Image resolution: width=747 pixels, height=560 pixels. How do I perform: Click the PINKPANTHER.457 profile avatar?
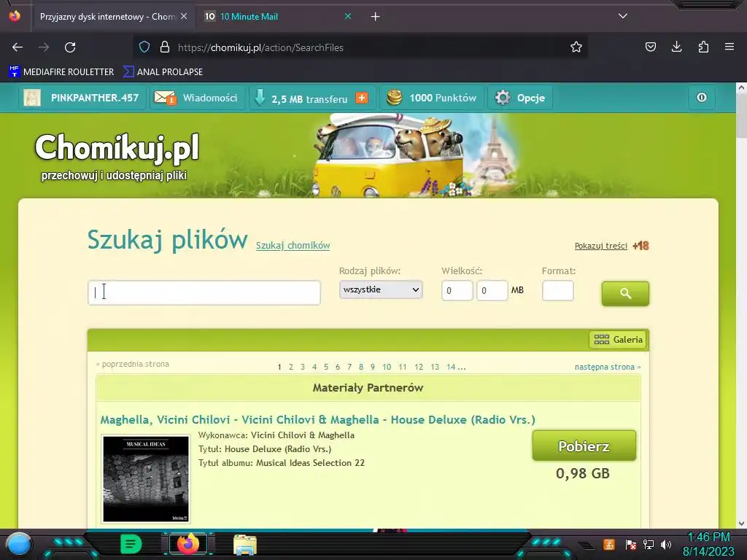tap(32, 98)
